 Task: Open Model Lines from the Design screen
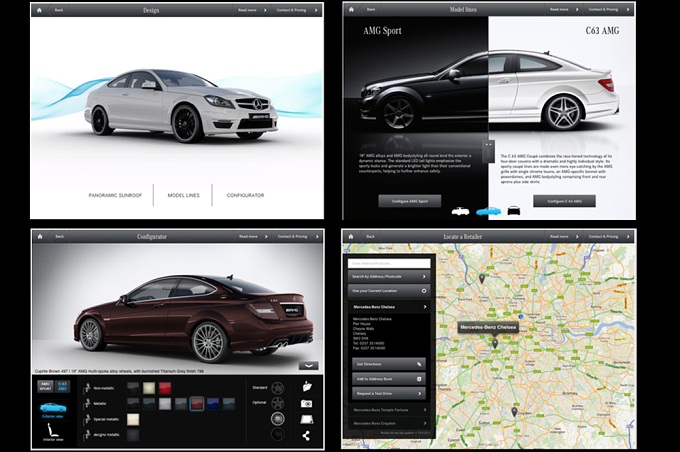coord(183,195)
